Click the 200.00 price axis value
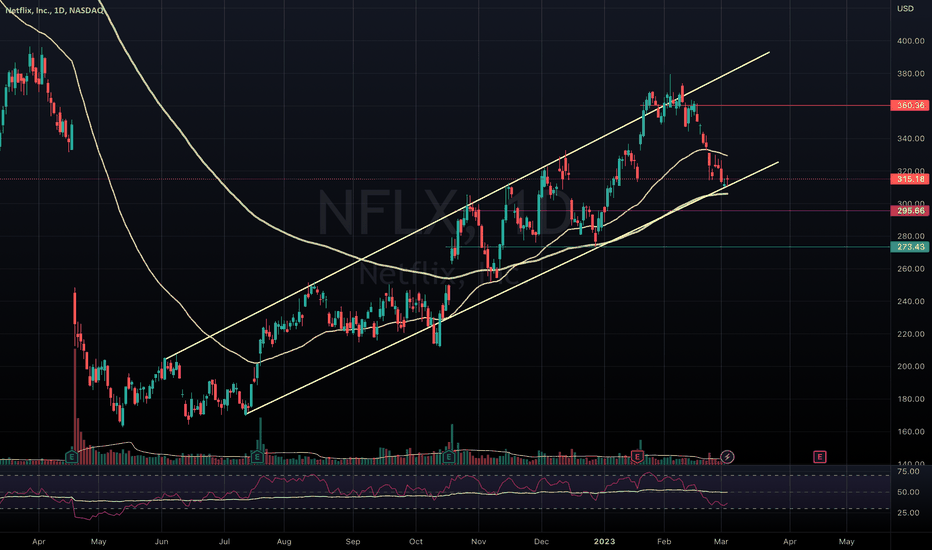 click(911, 366)
